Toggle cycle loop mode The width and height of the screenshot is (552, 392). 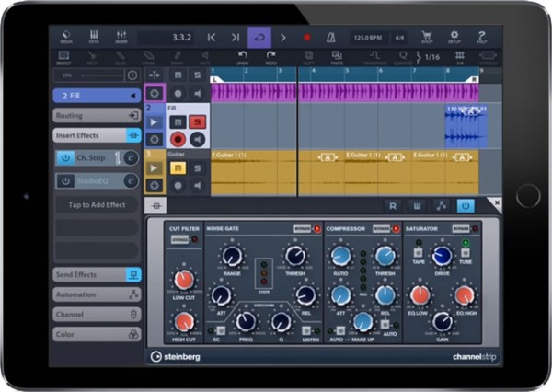tap(259, 38)
